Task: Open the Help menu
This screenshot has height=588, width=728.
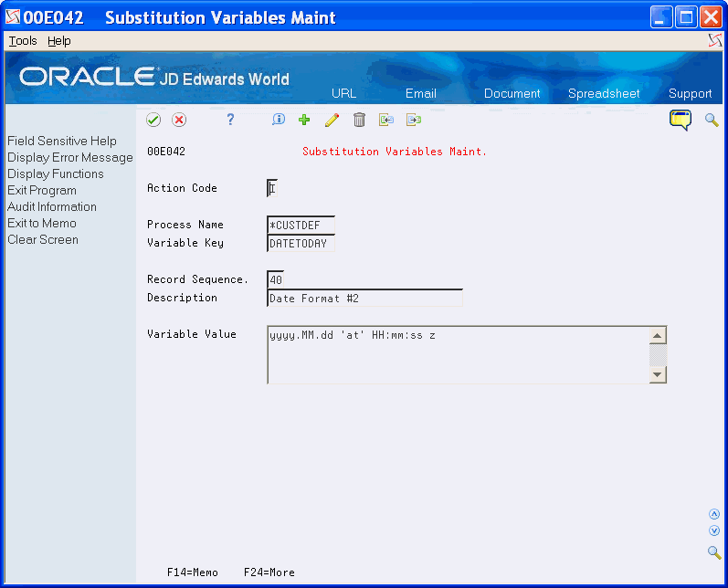Action: pyautogui.click(x=59, y=41)
